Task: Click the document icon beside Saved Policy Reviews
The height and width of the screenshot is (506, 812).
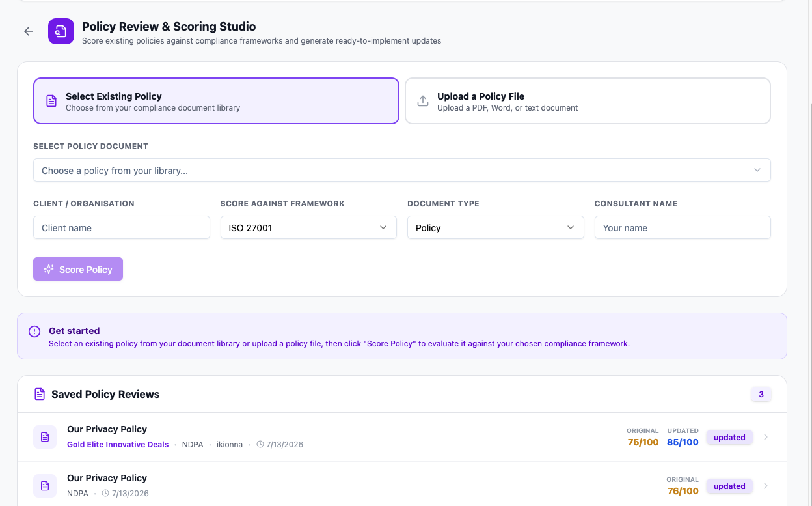Action: coord(40,394)
